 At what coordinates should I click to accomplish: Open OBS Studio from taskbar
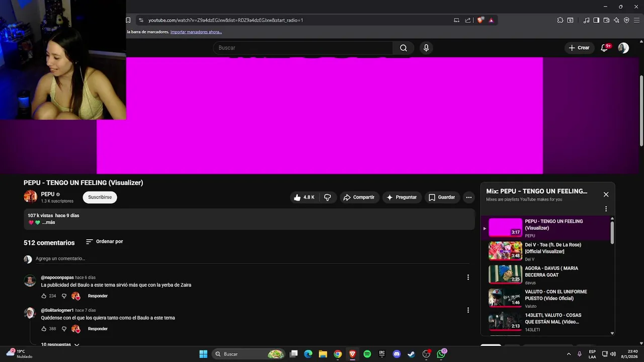point(426,354)
